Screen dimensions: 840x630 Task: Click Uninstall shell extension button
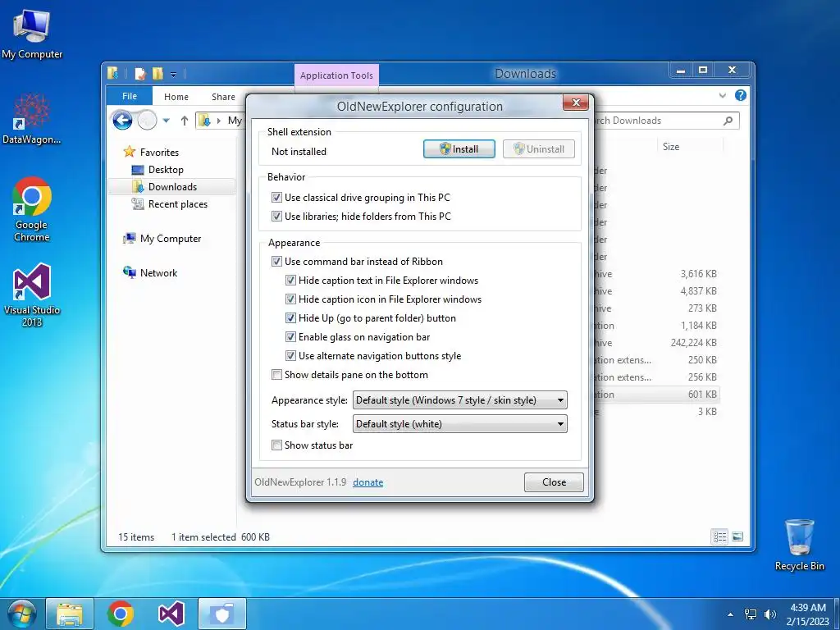(x=538, y=149)
